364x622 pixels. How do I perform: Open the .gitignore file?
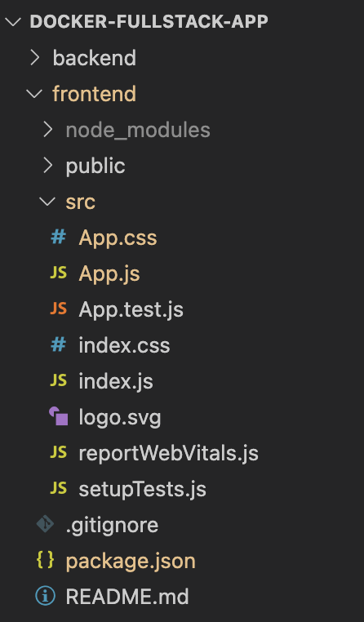[x=112, y=525]
